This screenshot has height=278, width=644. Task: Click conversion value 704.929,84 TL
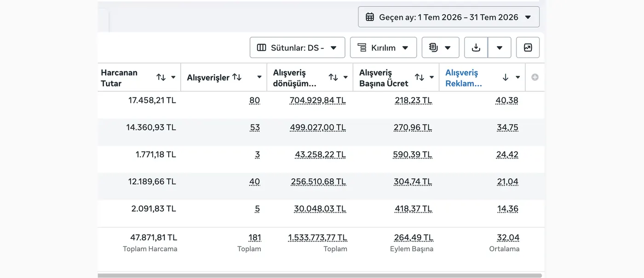pos(318,101)
